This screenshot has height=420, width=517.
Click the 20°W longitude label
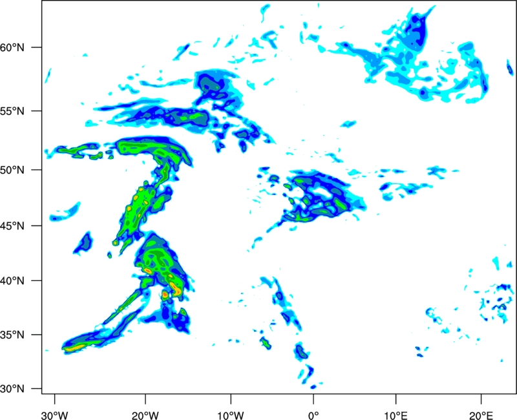click(145, 415)
